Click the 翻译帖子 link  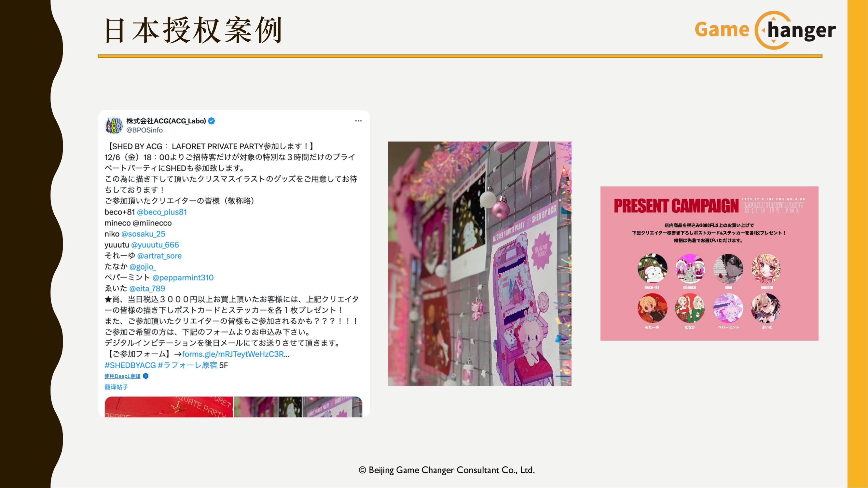116,387
